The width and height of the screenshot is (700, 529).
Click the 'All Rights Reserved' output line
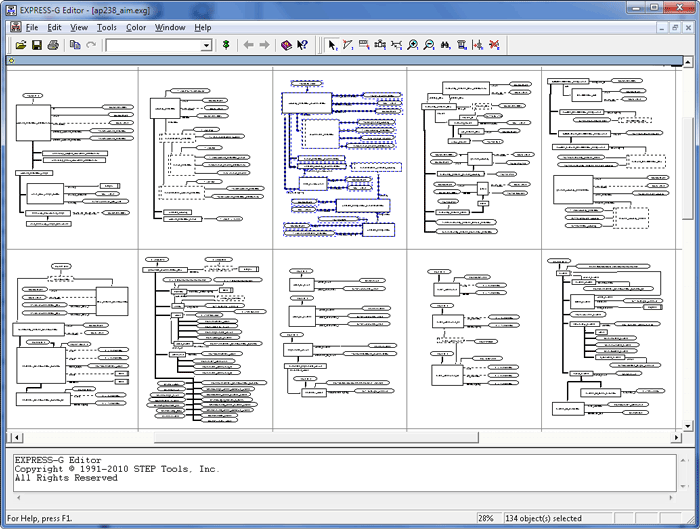[66, 478]
